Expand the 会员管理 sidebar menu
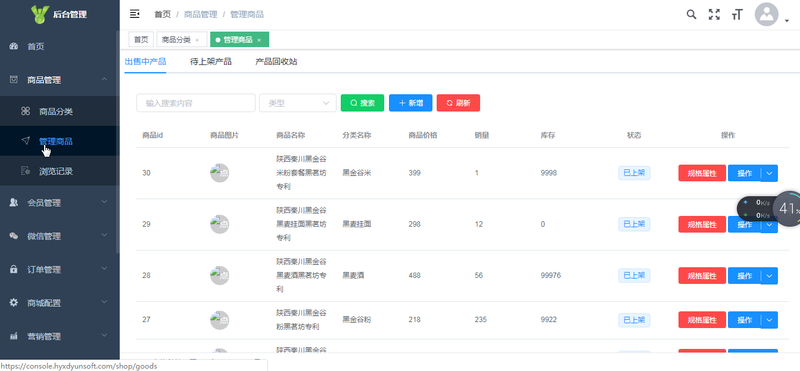 [60, 203]
